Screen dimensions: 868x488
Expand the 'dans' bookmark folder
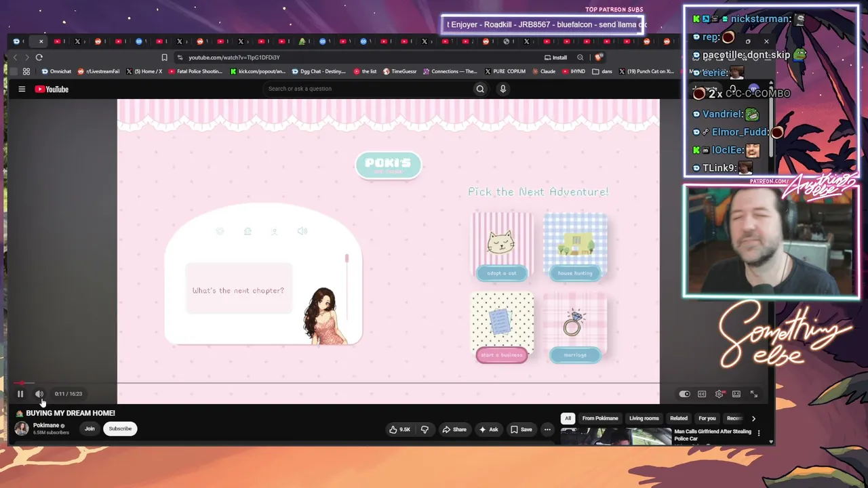[601, 71]
